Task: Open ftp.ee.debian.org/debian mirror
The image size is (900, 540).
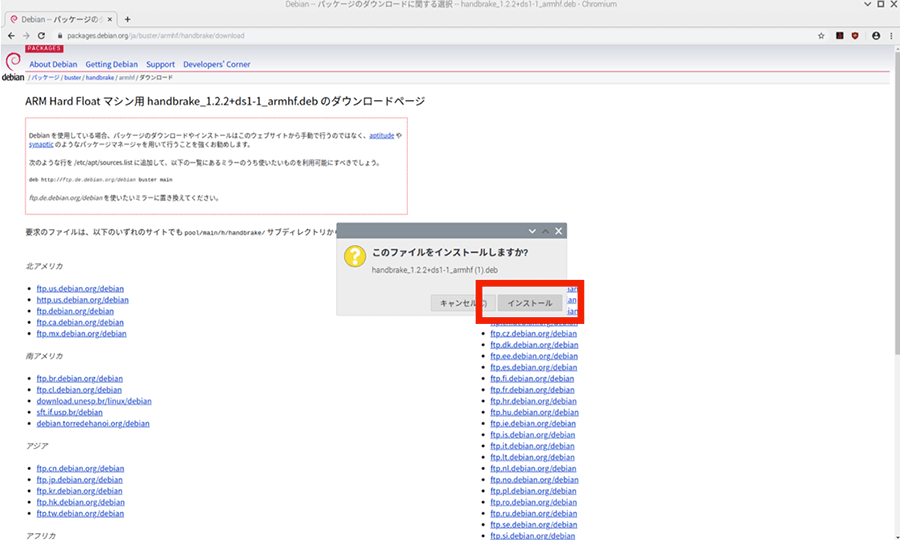Action: tap(534, 356)
